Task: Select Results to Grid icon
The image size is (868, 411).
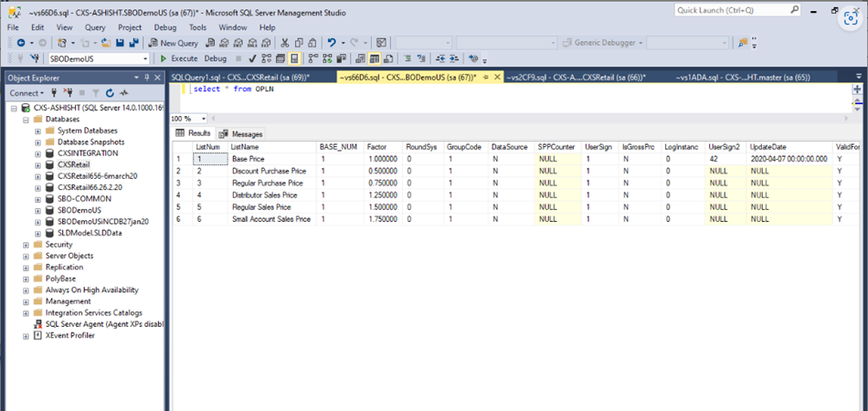Action: coord(375,58)
